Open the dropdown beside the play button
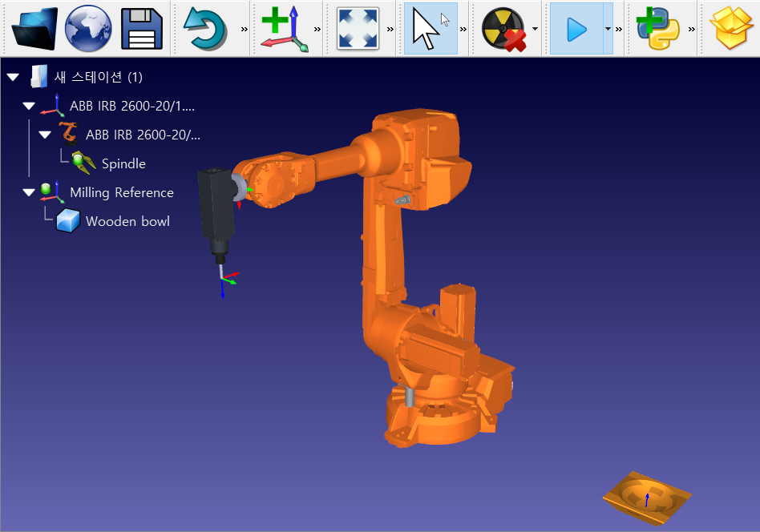The image size is (760, 532). click(x=608, y=29)
